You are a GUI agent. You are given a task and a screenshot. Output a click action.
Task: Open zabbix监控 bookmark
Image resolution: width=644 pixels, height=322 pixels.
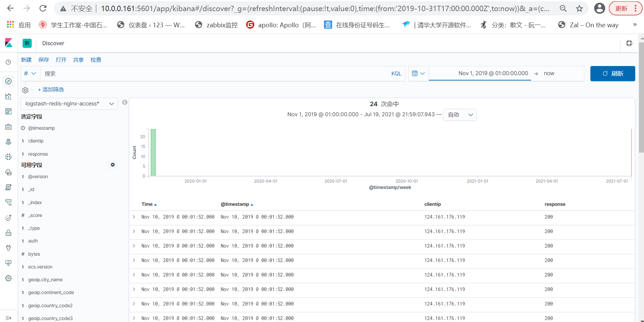pos(216,25)
